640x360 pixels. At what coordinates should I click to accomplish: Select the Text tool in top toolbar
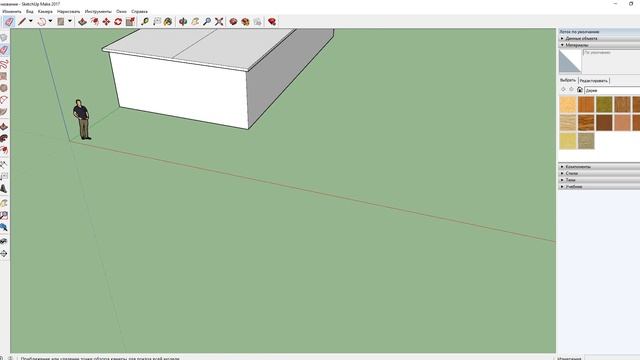pos(157,22)
